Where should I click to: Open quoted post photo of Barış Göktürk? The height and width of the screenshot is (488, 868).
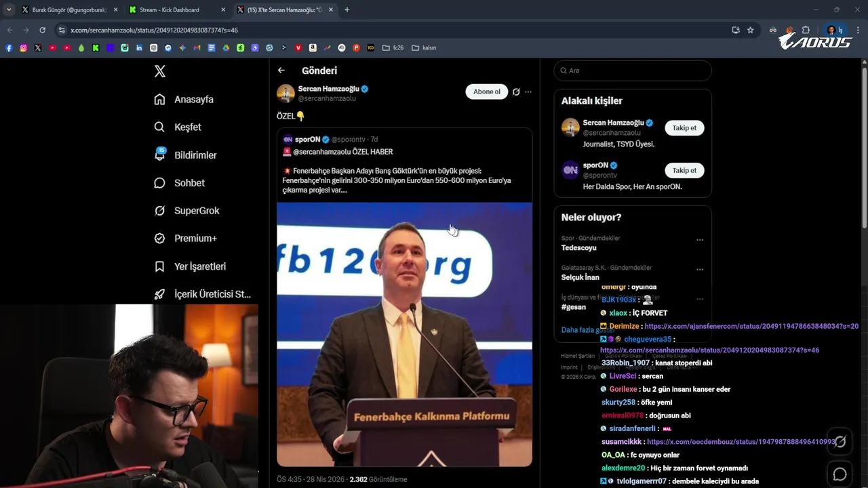(x=404, y=334)
